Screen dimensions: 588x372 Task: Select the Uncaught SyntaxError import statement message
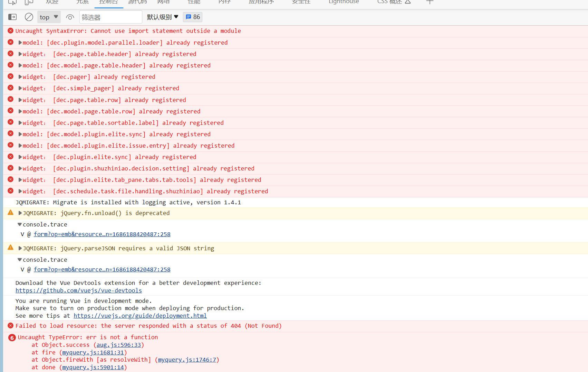click(128, 31)
